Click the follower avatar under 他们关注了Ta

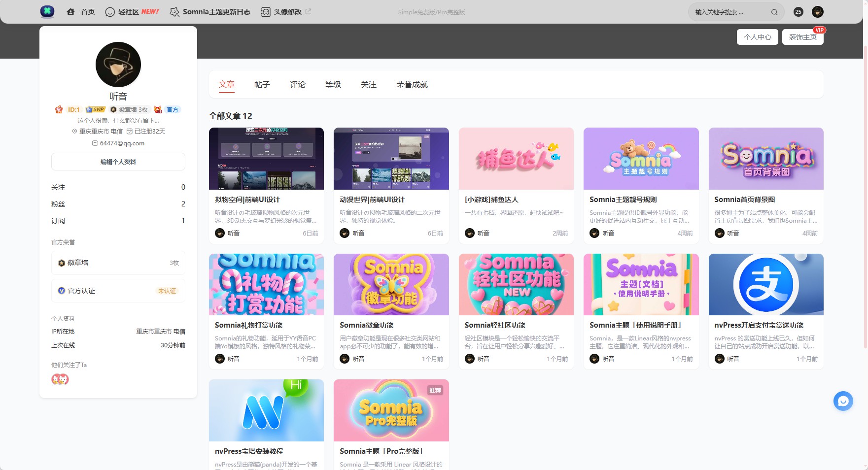(60, 379)
